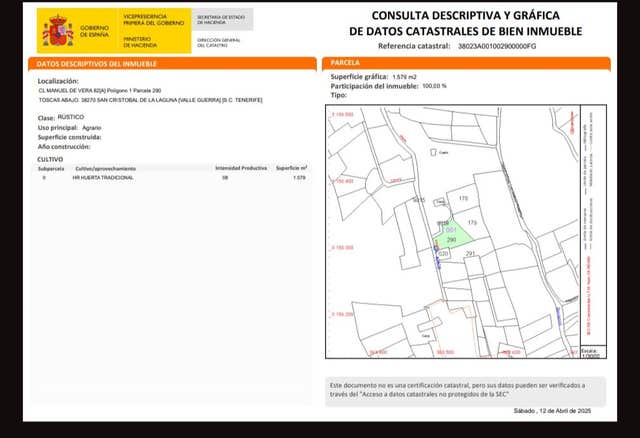Screen dimensions: 640x438
Task: Click the Subparcela column header
Action: click(x=50, y=168)
